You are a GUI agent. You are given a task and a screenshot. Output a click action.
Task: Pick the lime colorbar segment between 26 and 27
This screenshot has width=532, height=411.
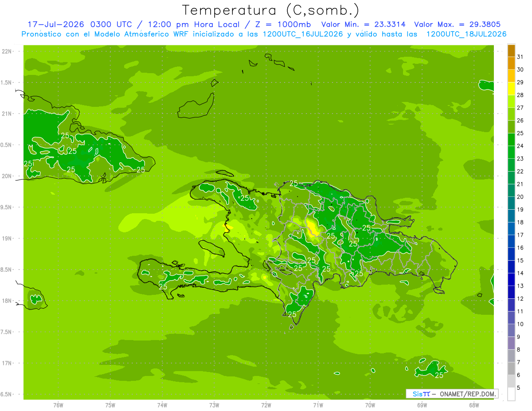point(511,114)
